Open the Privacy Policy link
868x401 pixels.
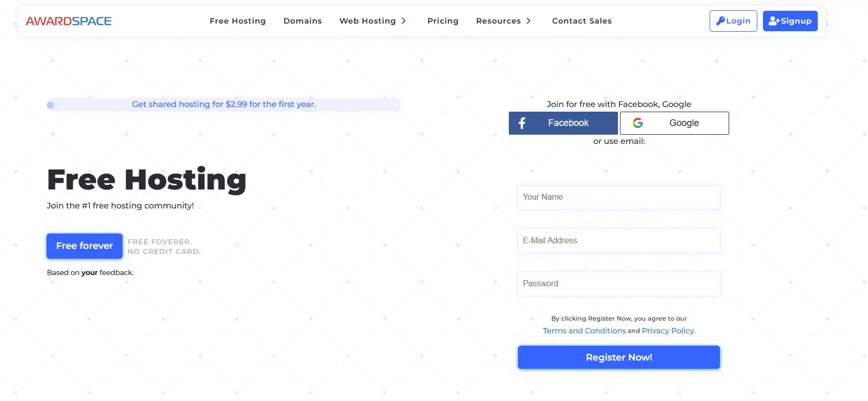(669, 331)
